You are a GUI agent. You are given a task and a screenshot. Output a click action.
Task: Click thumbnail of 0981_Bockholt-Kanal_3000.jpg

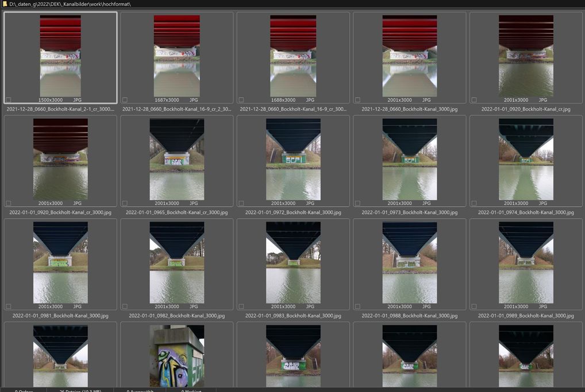tap(60, 262)
